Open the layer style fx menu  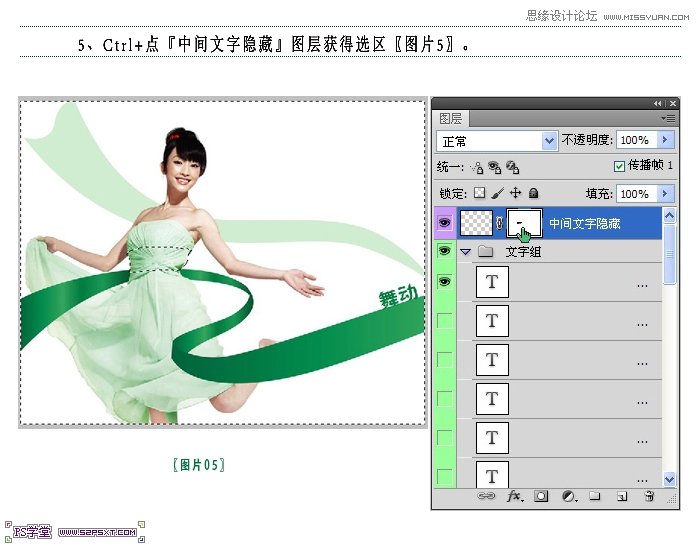pos(515,496)
